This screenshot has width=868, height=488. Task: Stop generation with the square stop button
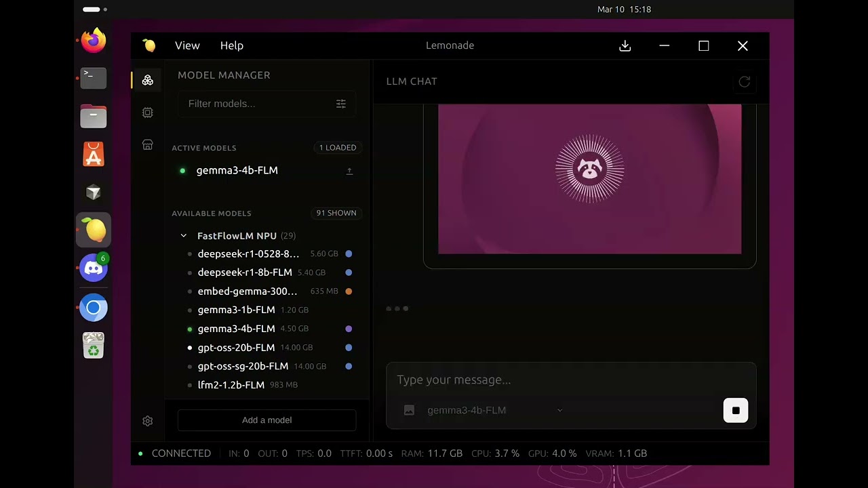[736, 410]
